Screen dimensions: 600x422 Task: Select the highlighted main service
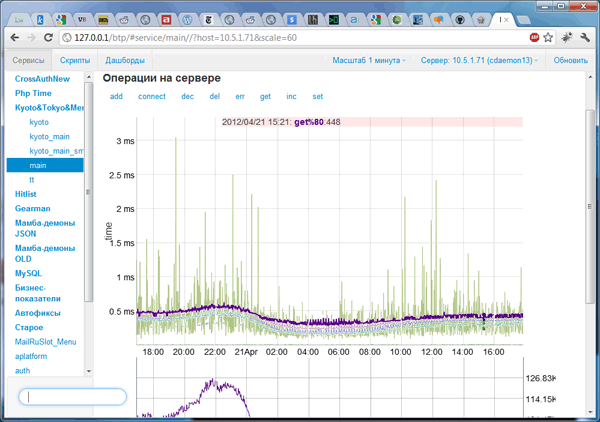pyautogui.click(x=45, y=165)
